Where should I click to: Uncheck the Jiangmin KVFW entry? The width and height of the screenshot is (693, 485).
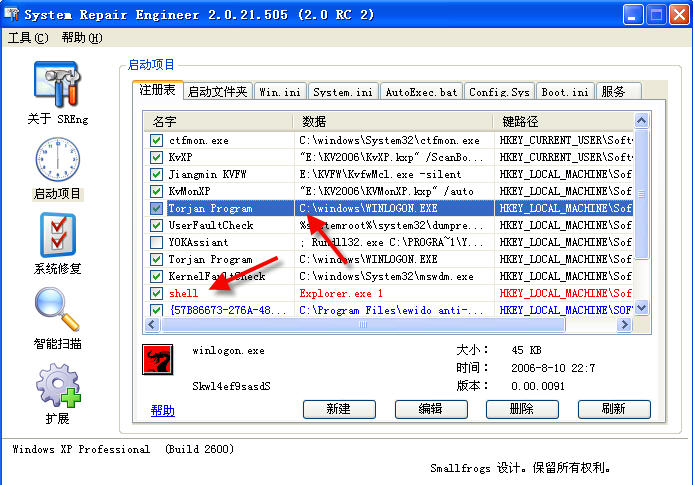(x=156, y=174)
